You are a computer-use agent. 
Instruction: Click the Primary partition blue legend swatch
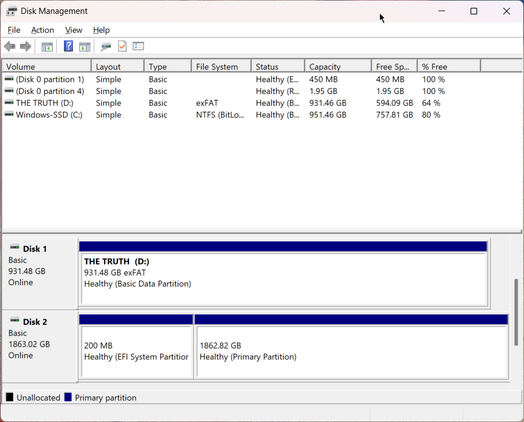coord(68,397)
